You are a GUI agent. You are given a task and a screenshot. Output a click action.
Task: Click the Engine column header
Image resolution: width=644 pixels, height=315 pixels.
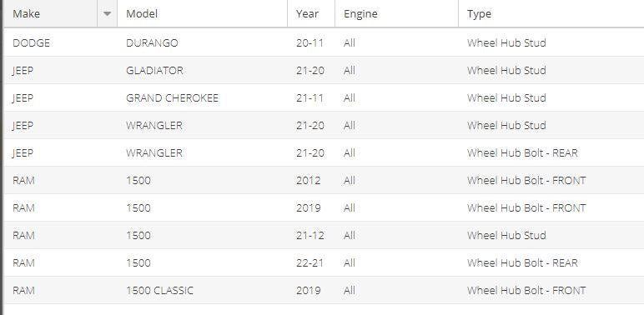point(396,13)
